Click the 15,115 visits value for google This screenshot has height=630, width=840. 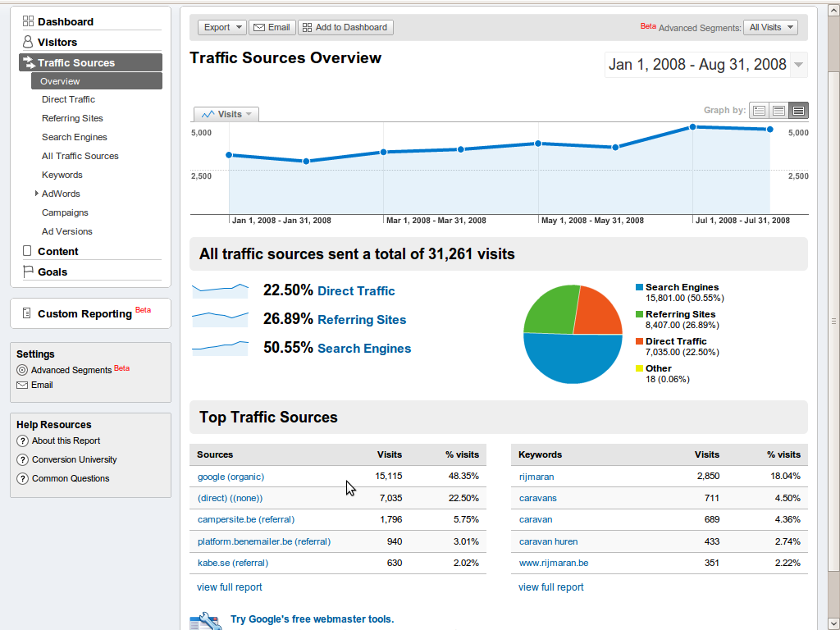(388, 477)
